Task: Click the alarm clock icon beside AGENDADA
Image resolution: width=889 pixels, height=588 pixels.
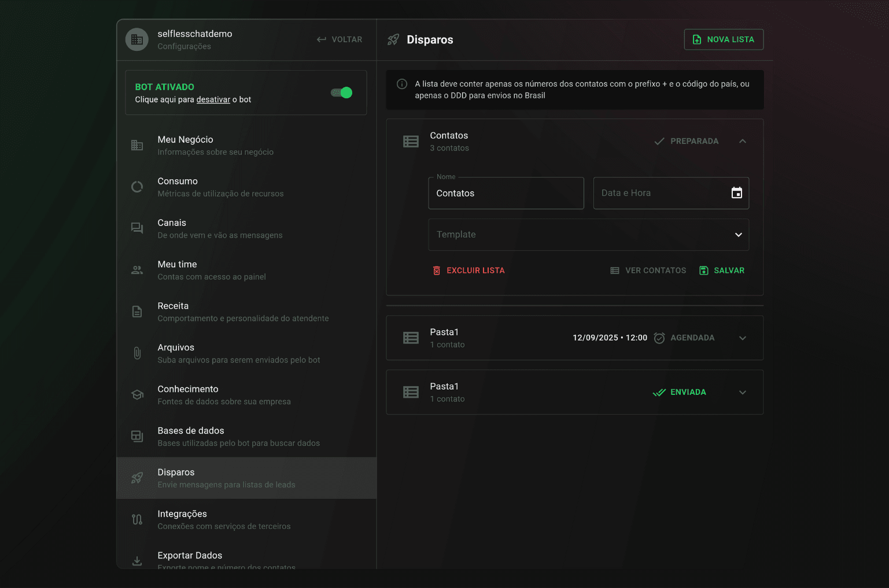Action: click(x=659, y=338)
